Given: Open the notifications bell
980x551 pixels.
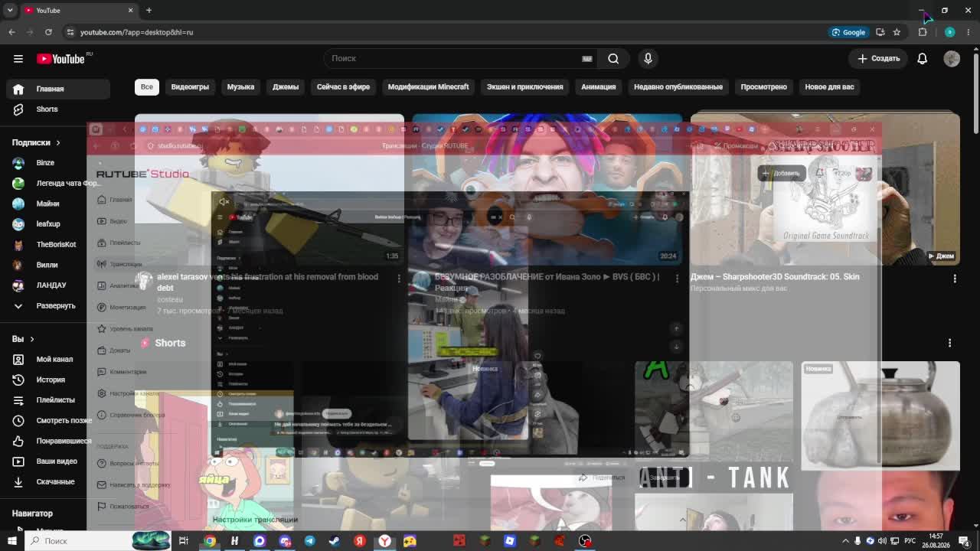Looking at the screenshot, I should (922, 58).
